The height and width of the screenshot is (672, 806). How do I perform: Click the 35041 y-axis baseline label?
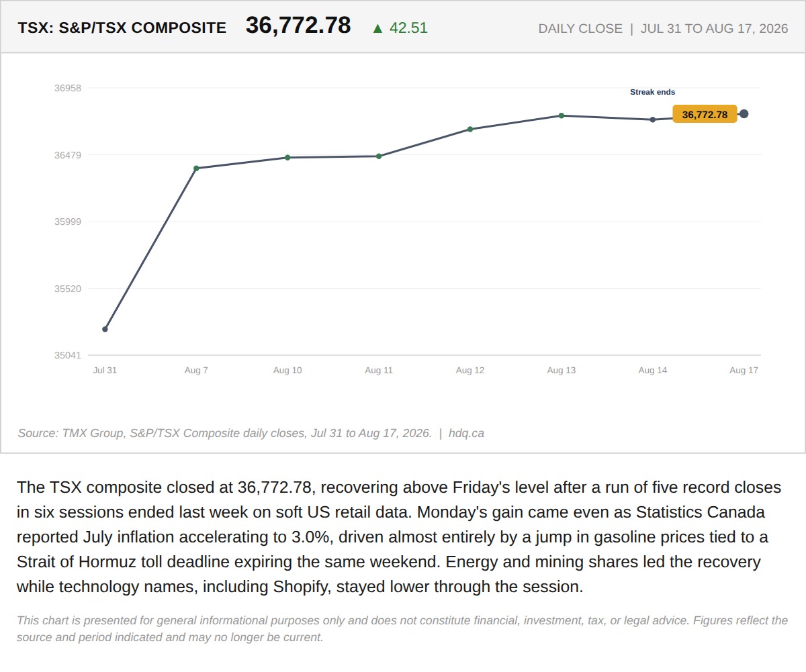pyautogui.click(x=68, y=355)
